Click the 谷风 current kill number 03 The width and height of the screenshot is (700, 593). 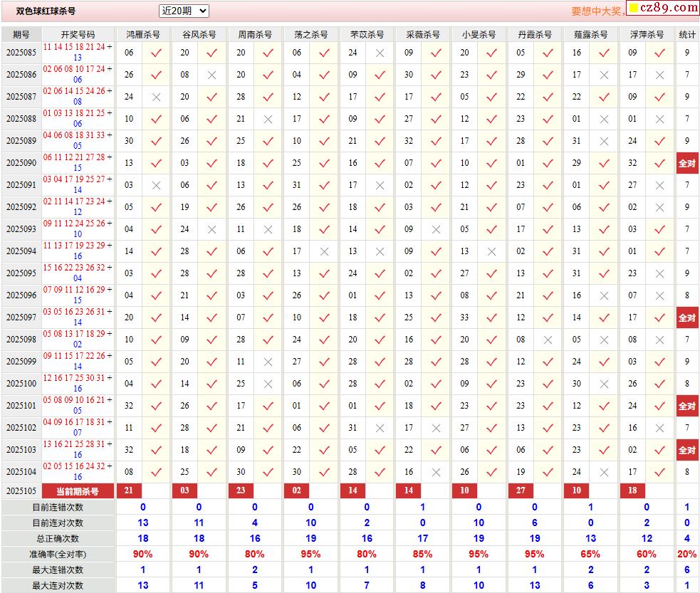point(185,490)
